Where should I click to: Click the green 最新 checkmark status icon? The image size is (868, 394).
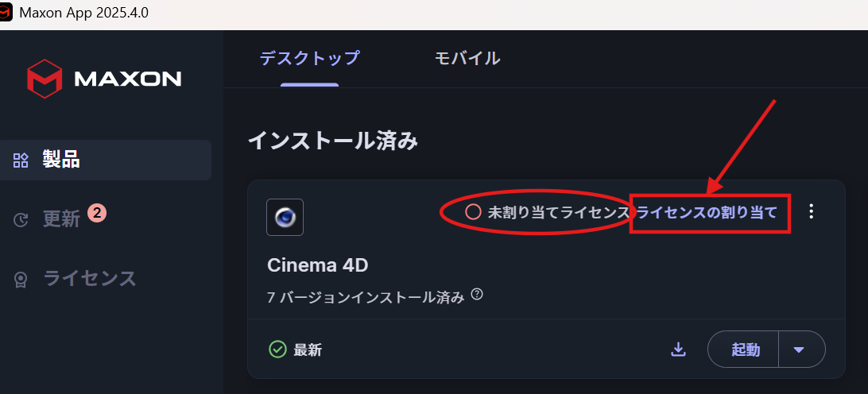pyautogui.click(x=277, y=350)
